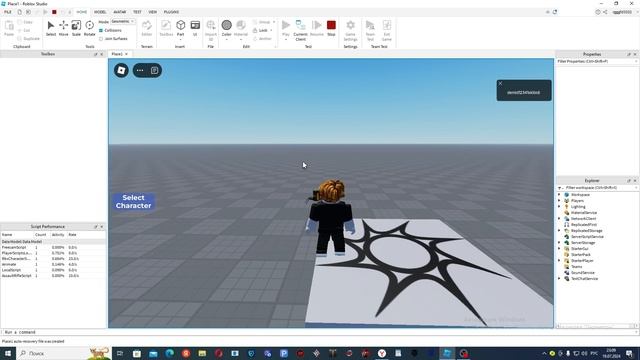The image size is (640, 360).
Task: Dismiss the player notification popup
Action: (x=500, y=83)
